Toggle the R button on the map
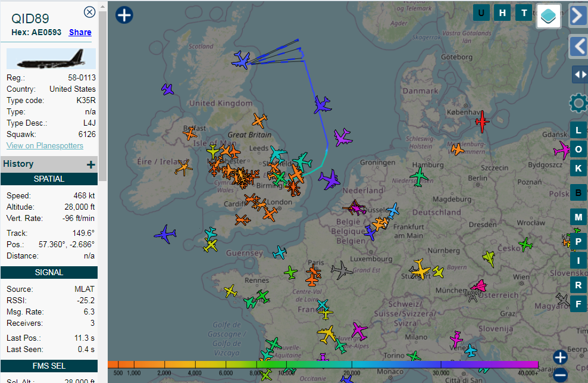 (578, 285)
